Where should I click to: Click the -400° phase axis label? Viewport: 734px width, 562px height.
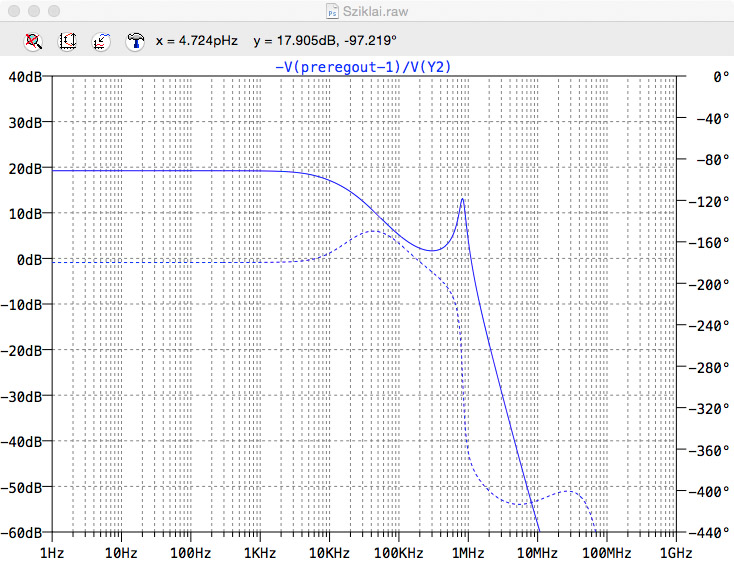pyautogui.click(x=710, y=492)
